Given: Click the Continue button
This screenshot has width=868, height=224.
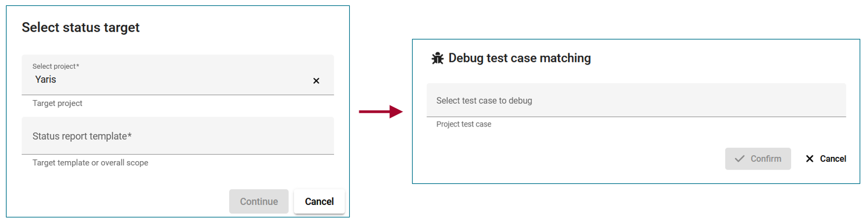Looking at the screenshot, I should 259,202.
